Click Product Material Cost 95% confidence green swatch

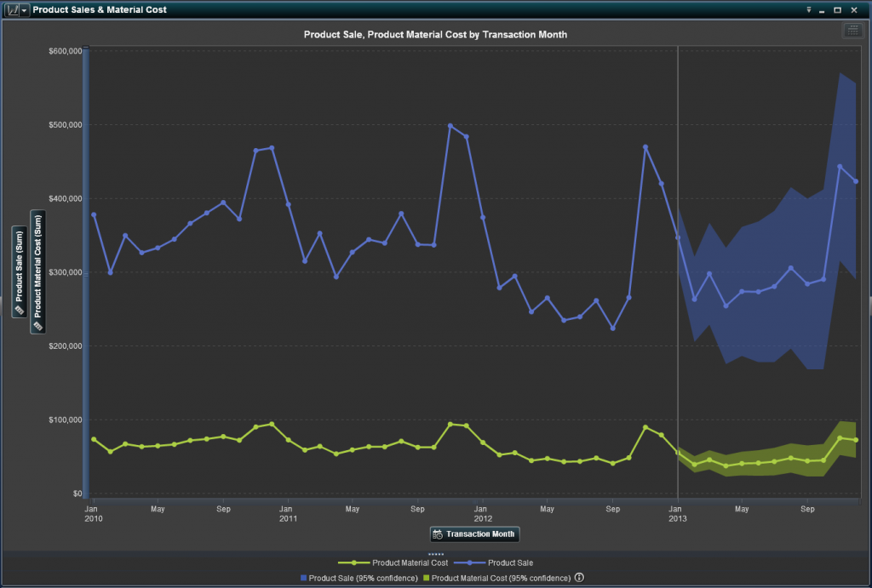(426, 578)
